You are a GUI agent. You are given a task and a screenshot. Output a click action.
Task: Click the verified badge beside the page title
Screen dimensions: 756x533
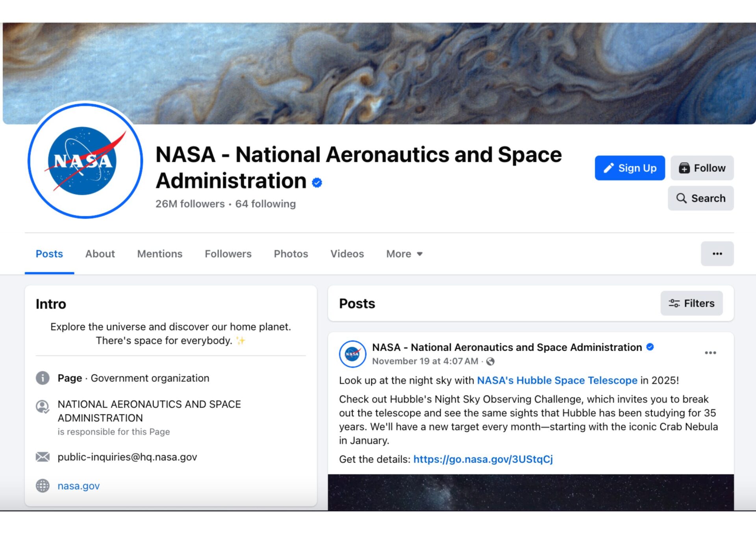[317, 182]
